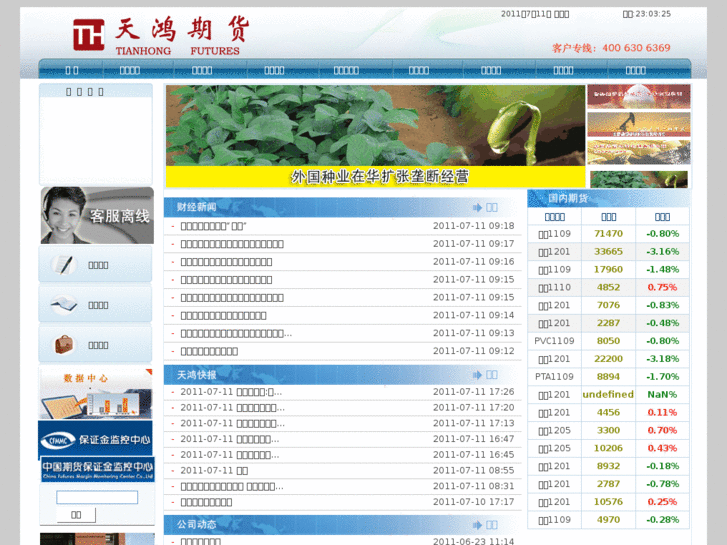The height and width of the screenshot is (545, 727).
Task: Open news headline dated 2011-07-11 09:18
Action: [214, 226]
